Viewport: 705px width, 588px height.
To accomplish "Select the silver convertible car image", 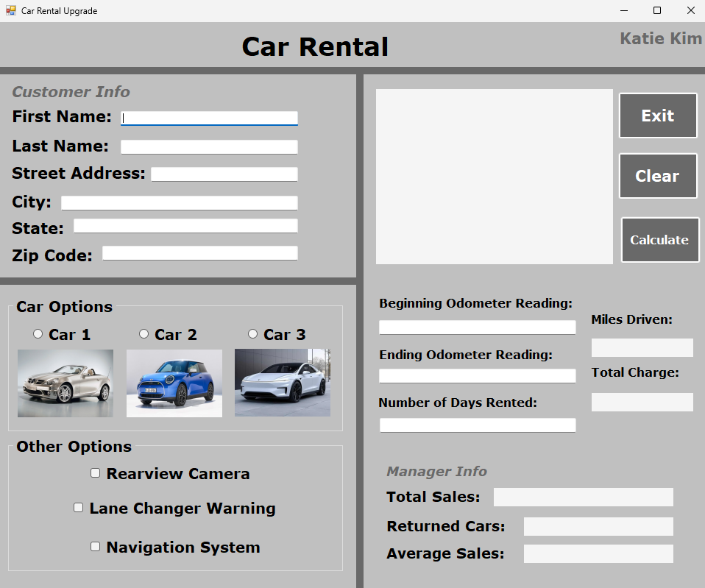I will click(x=65, y=383).
